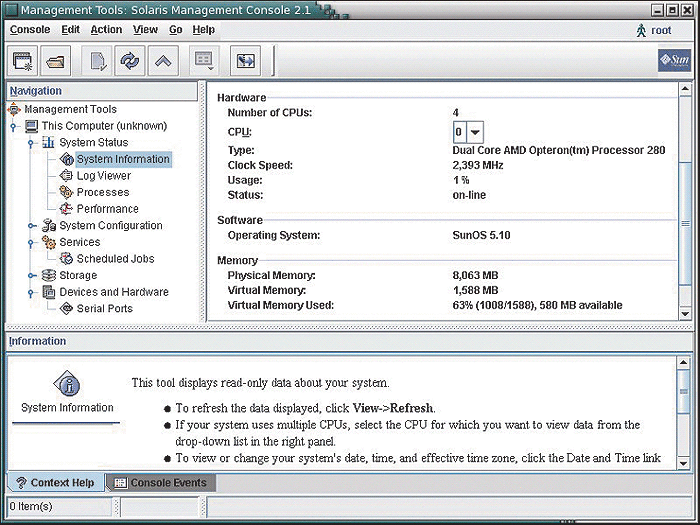Click the Properties document toolbar icon
This screenshot has height=525, width=700.
[97, 61]
